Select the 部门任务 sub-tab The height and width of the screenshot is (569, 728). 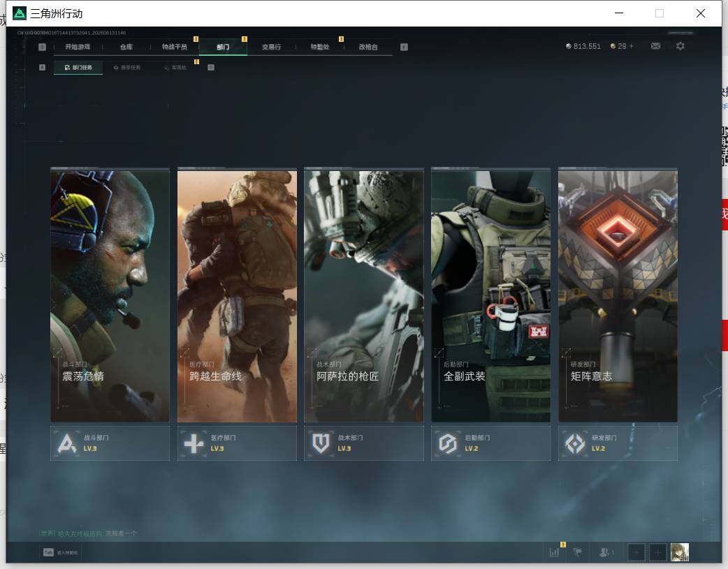(78, 67)
